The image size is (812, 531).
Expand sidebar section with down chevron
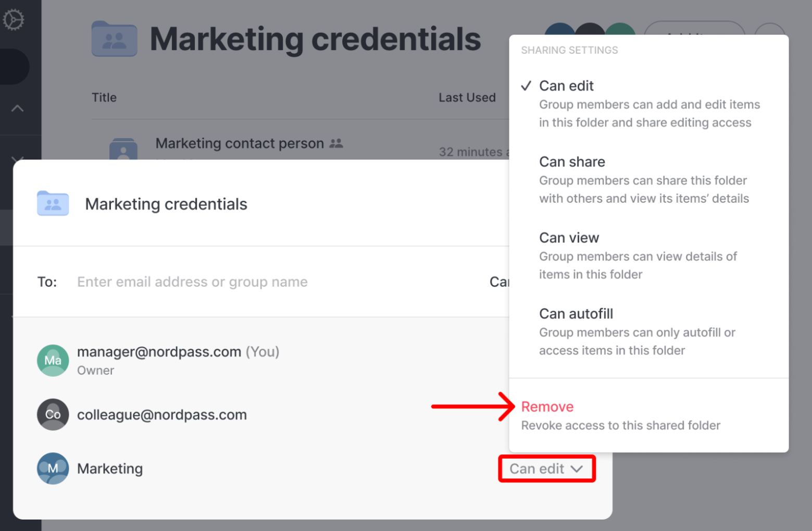[x=18, y=157]
